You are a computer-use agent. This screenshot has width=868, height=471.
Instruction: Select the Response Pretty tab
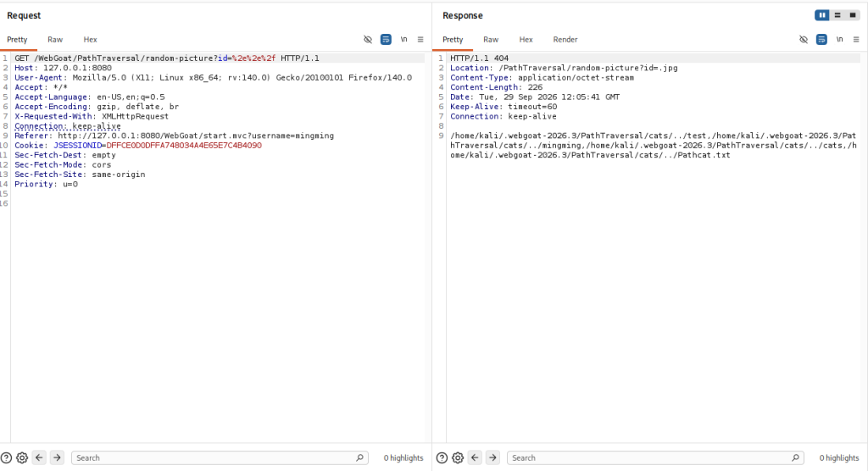pyautogui.click(x=453, y=39)
